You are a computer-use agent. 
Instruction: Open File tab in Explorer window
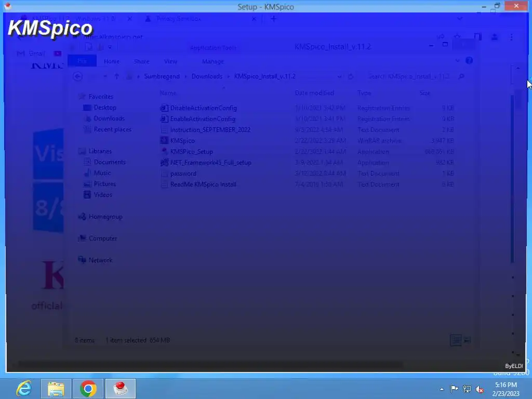pyautogui.click(x=82, y=61)
